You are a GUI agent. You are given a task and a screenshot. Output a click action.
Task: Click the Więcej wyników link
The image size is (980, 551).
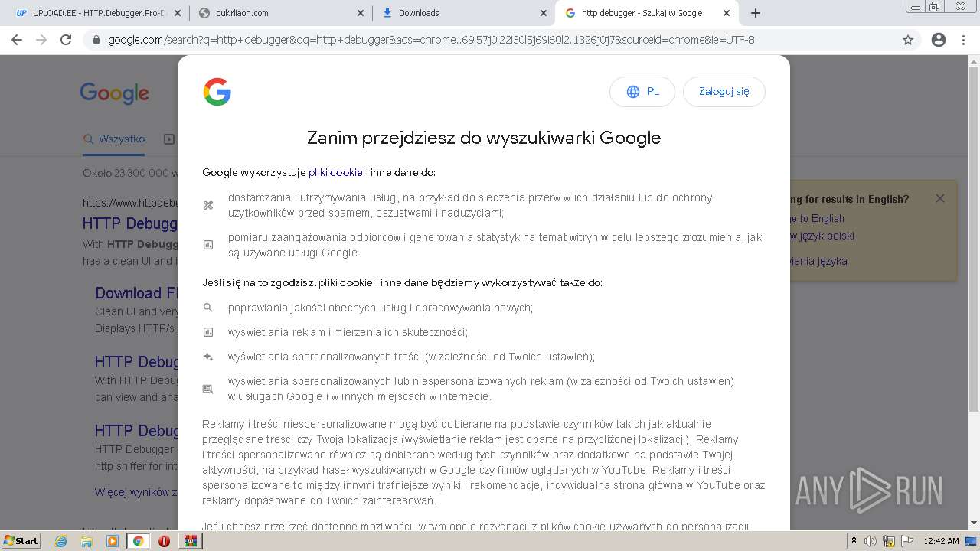click(x=136, y=492)
